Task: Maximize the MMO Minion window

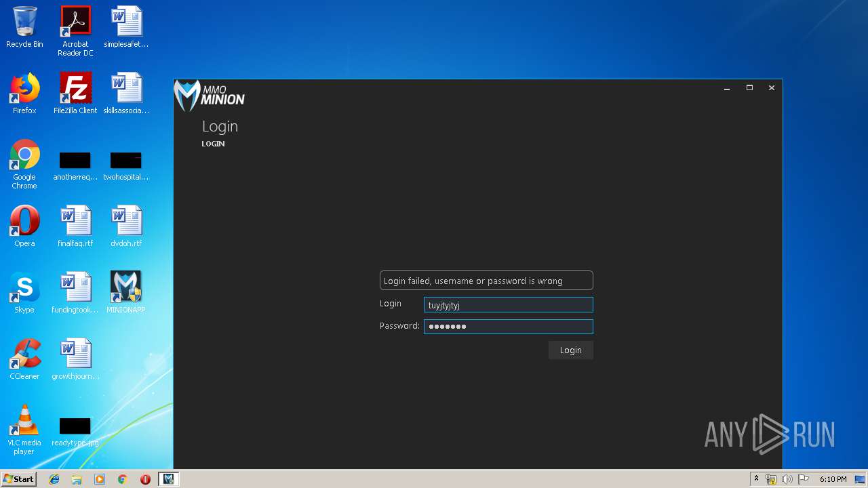Action: pos(749,88)
